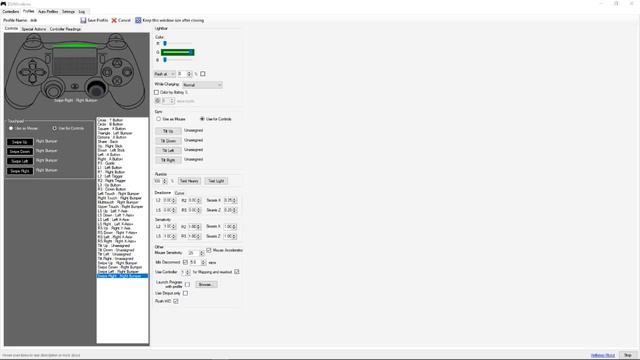Open the While Charging dropdown
The height and width of the screenshot is (360, 640).
[x=202, y=85]
